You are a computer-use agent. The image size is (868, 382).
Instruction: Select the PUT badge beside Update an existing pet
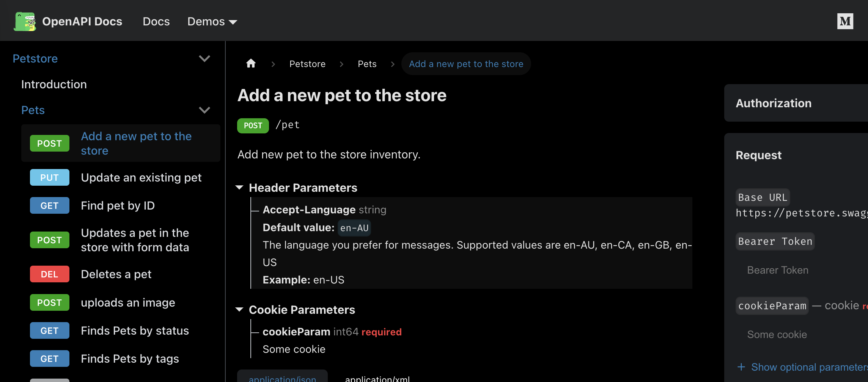pyautogui.click(x=49, y=177)
